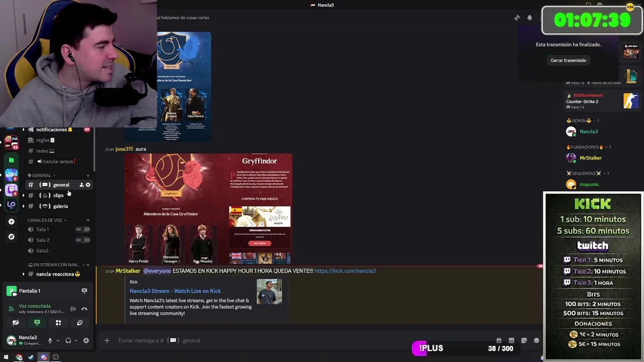Viewport: 644px width, 362px height.
Task: Open the notificaciones channel
Action: pyautogui.click(x=59, y=130)
